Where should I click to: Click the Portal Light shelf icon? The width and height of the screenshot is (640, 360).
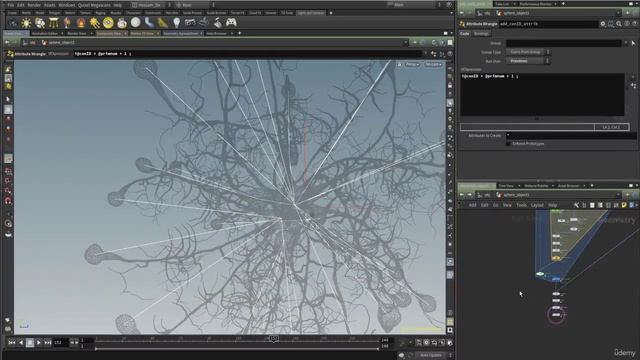163,23
